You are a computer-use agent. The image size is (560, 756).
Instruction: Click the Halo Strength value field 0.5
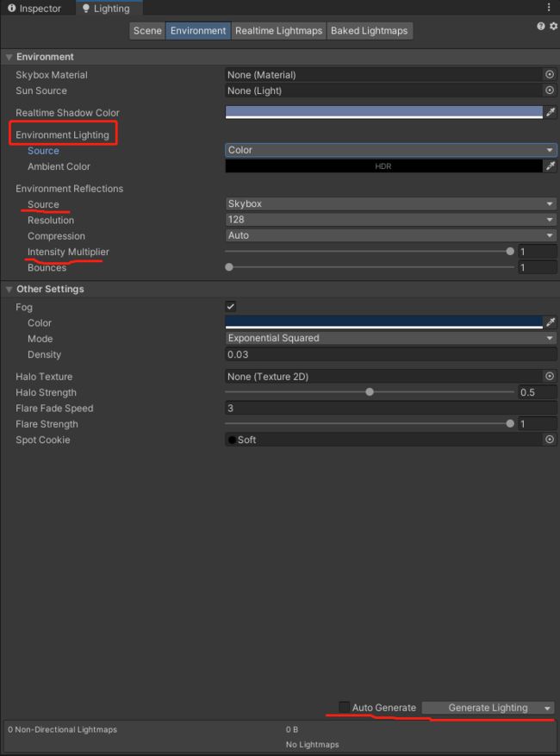(538, 392)
